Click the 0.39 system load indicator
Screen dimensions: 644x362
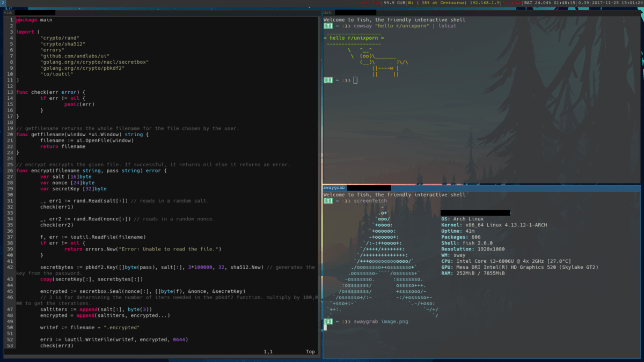(x=583, y=3)
